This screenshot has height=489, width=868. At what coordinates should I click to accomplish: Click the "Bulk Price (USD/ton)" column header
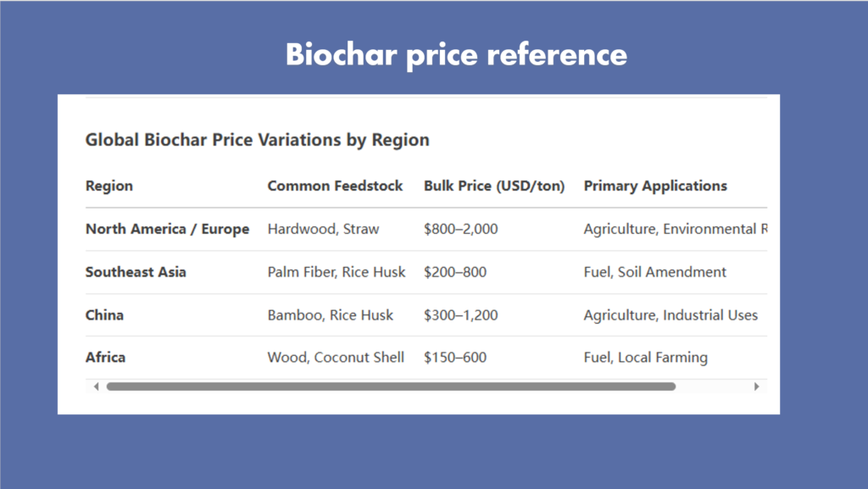pyautogui.click(x=494, y=186)
